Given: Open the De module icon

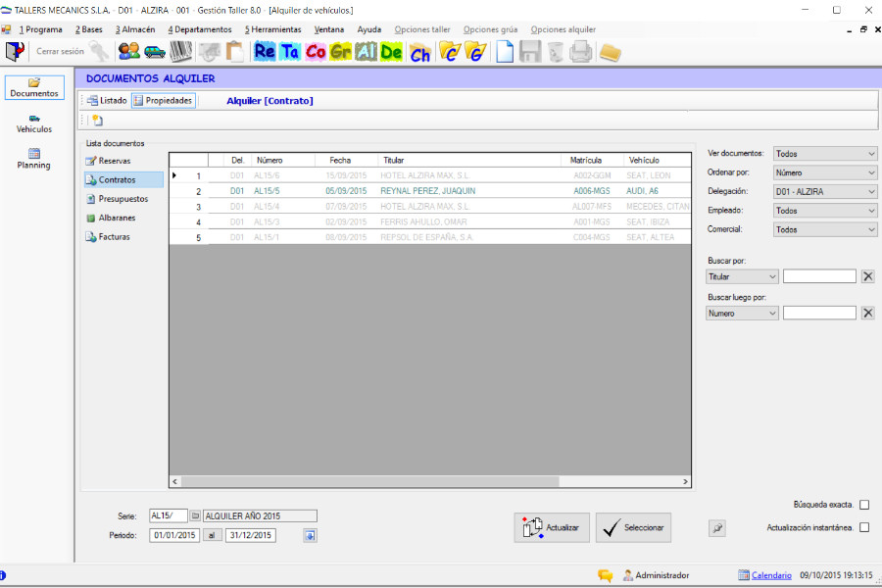Looking at the screenshot, I should click(x=391, y=52).
